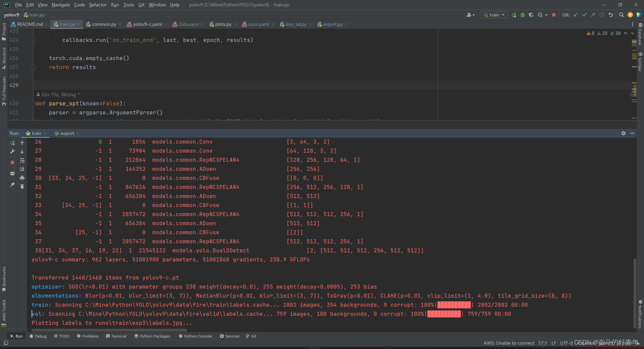Close the README.md editor tab
The image size is (644, 349).
(47, 24)
